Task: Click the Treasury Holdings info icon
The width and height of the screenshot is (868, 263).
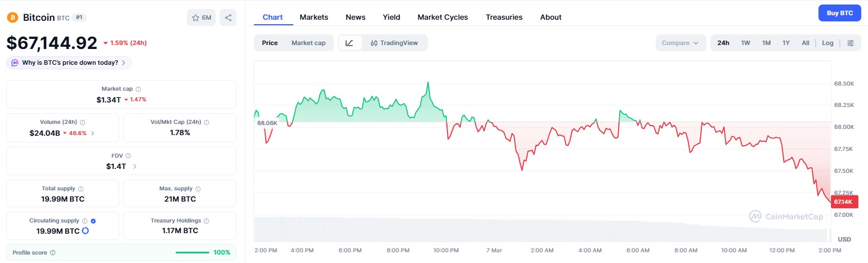Action: (207, 221)
